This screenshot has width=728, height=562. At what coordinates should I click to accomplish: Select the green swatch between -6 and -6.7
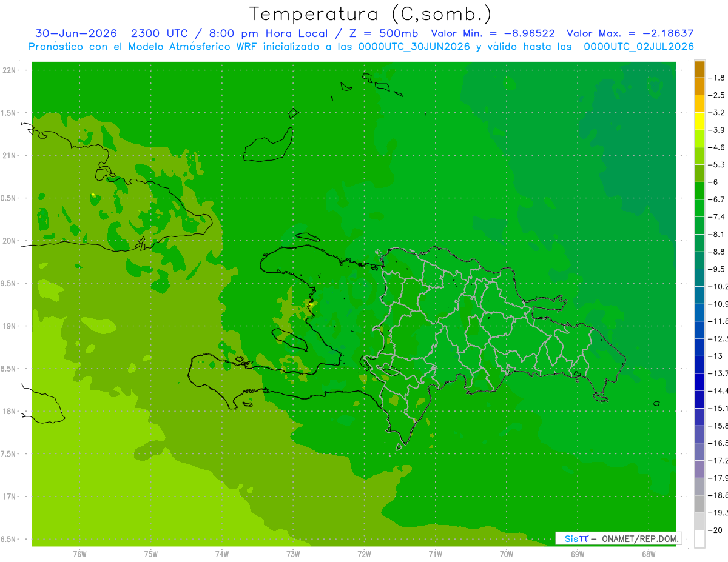coord(699,191)
